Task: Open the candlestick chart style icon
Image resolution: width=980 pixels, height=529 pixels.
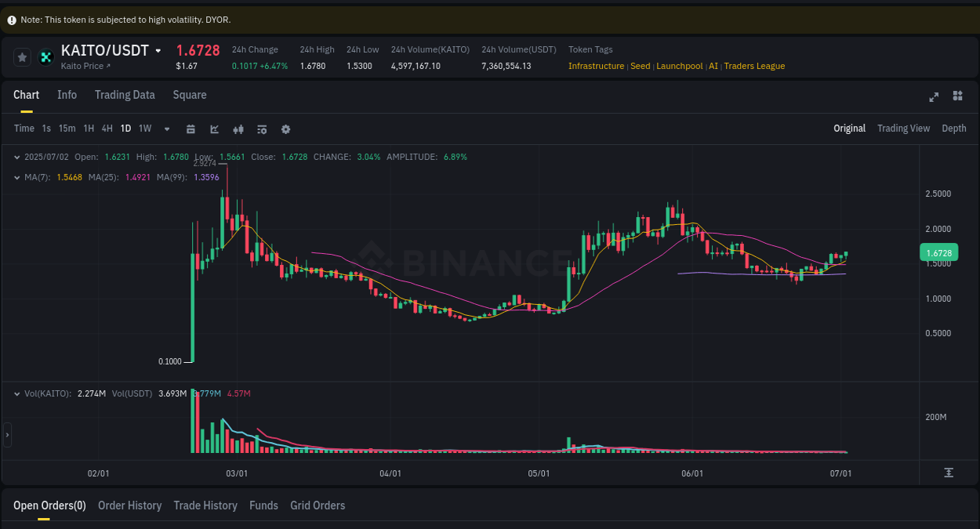Action: (238, 129)
